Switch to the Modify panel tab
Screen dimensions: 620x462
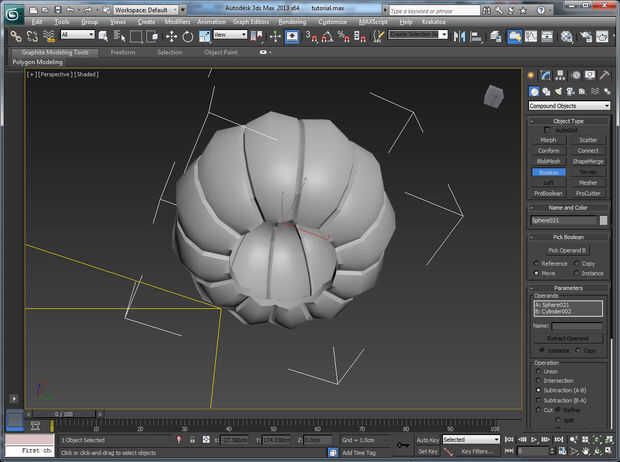point(547,75)
